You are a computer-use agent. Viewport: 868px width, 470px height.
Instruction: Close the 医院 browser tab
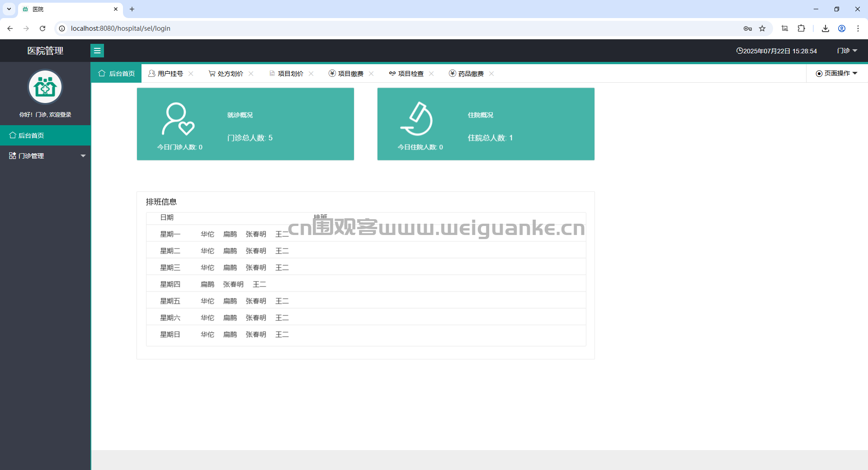point(116,9)
